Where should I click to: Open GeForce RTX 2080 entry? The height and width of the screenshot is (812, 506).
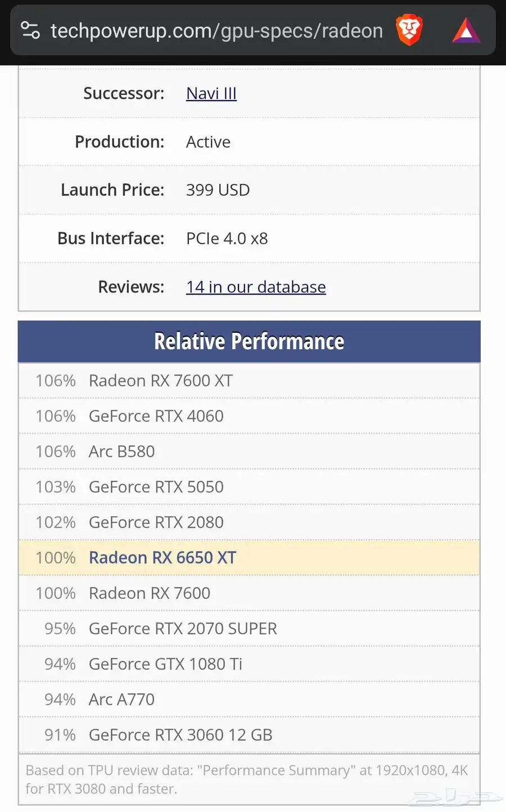click(x=249, y=522)
